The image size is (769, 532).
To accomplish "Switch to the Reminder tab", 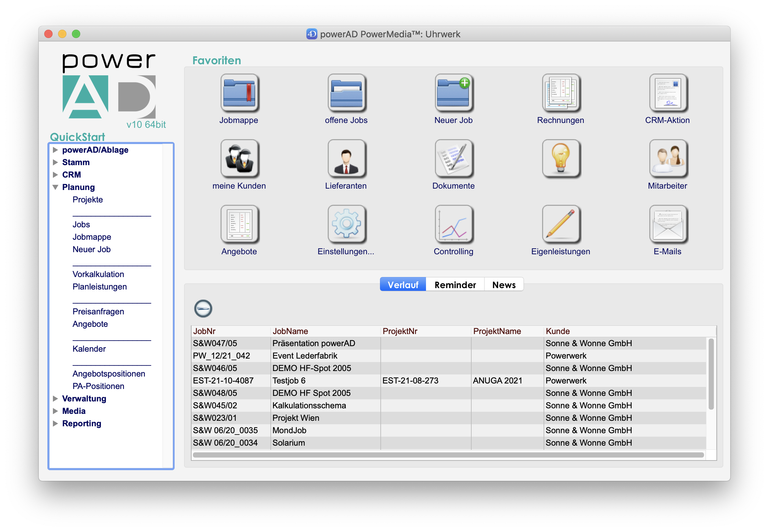I will (455, 285).
